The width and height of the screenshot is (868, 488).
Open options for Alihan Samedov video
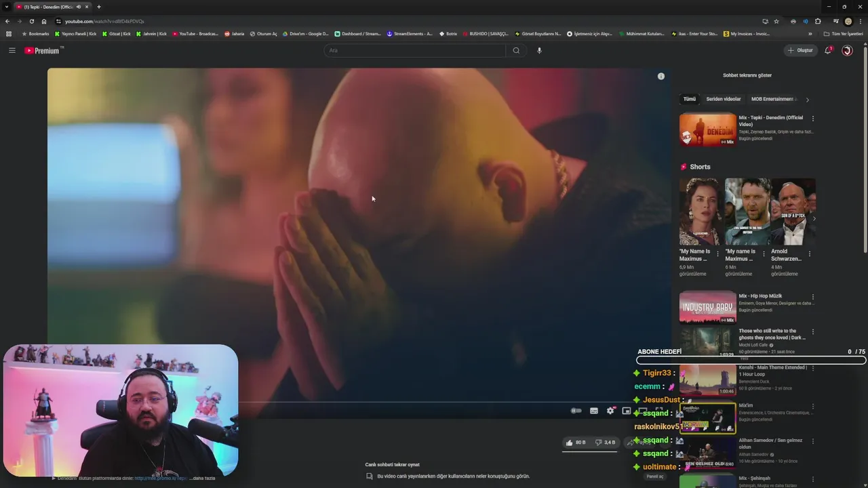pyautogui.click(x=813, y=441)
